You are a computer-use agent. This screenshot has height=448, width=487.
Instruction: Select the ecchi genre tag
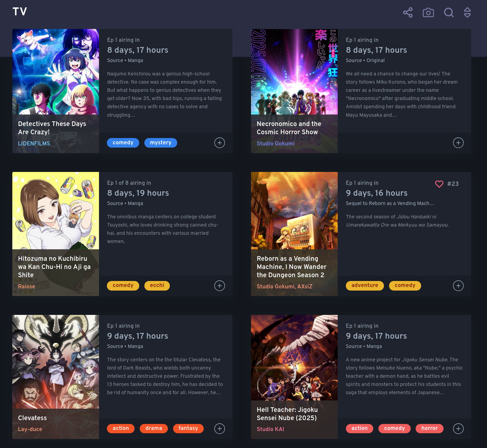pos(157,286)
